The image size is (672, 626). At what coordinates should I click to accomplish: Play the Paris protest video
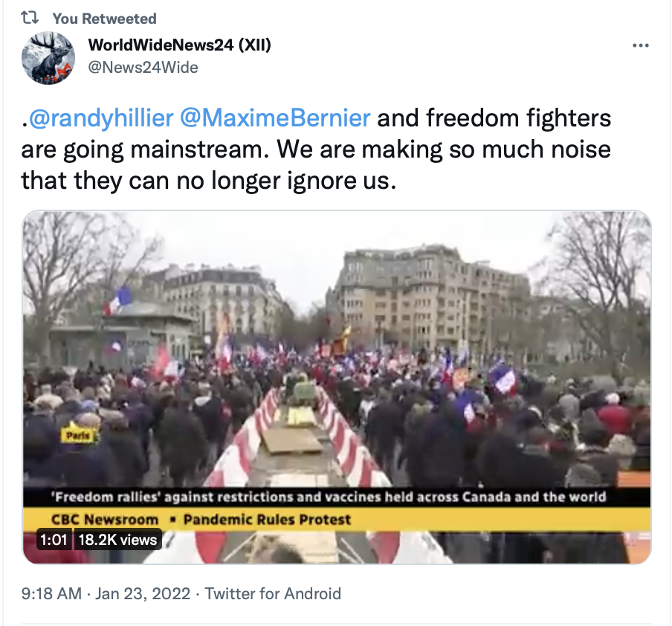pos(337,387)
